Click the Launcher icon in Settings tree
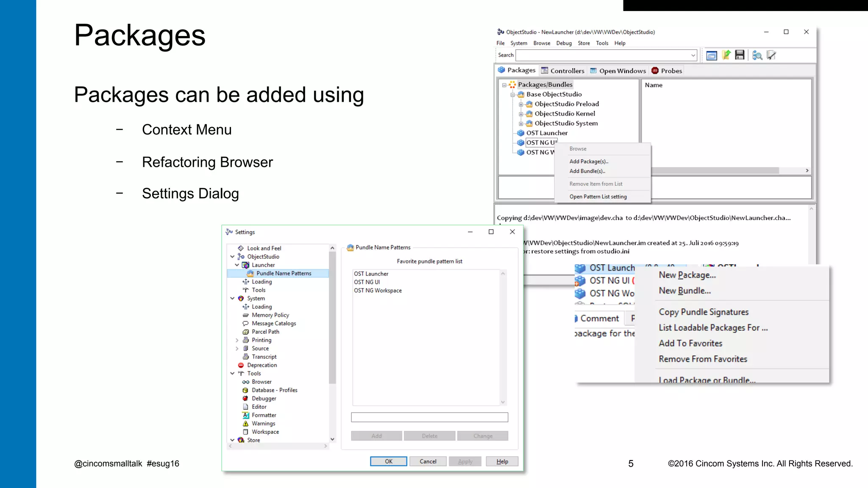Screen dimensions: 868x488 245,265
